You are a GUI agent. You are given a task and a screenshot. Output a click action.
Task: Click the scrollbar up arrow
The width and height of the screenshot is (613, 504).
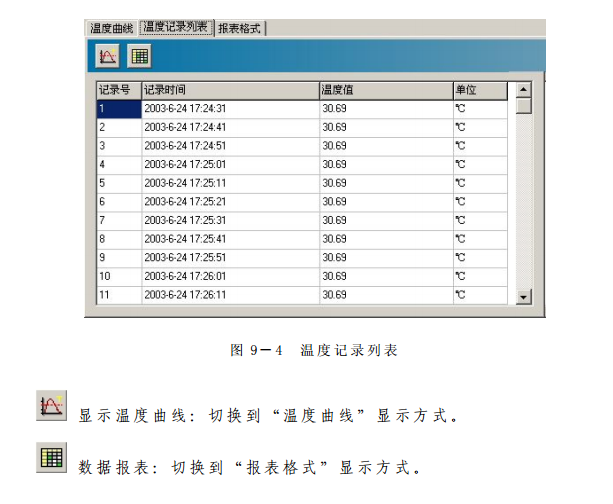click(523, 90)
